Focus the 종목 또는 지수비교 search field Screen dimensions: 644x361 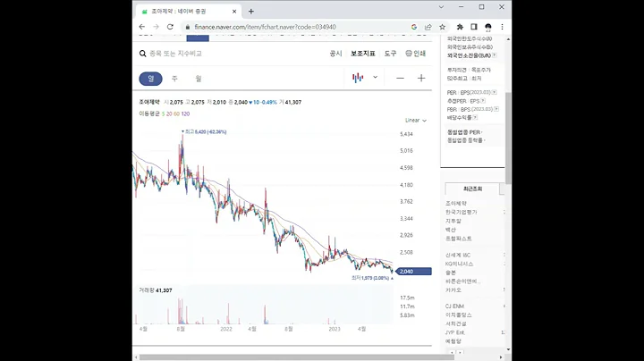pyautogui.click(x=176, y=54)
